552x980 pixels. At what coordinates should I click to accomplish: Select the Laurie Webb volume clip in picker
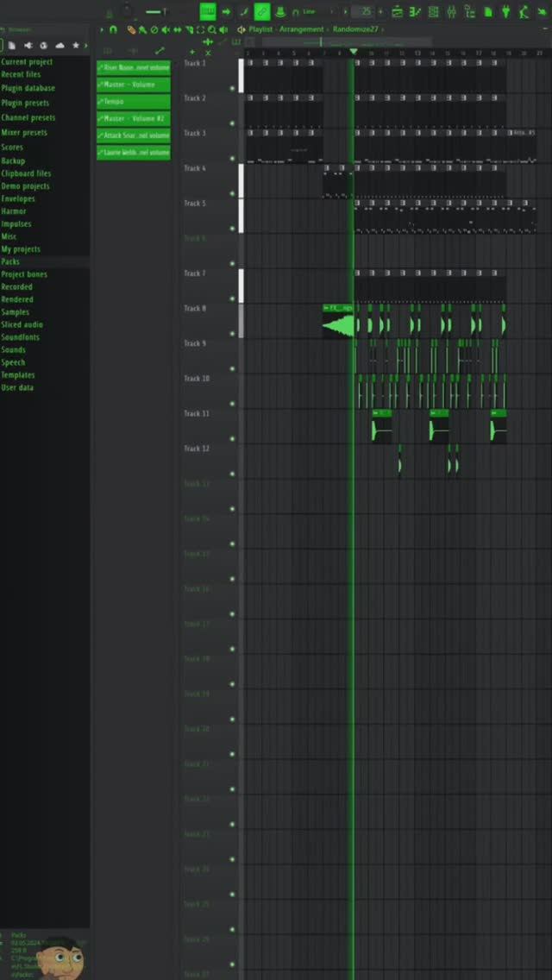tap(133, 153)
